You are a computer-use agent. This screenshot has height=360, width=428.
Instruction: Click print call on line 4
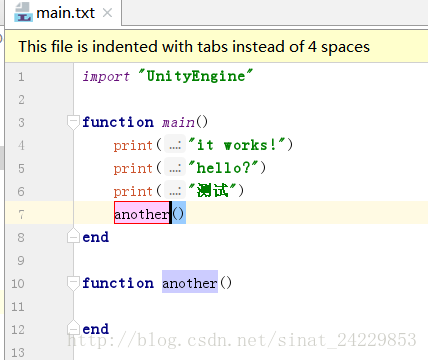click(x=133, y=146)
